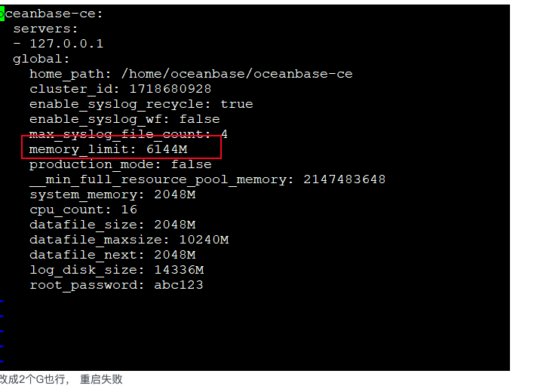Click the home_path value /home/oceanbase/oceanbase-ce

click(x=237, y=74)
